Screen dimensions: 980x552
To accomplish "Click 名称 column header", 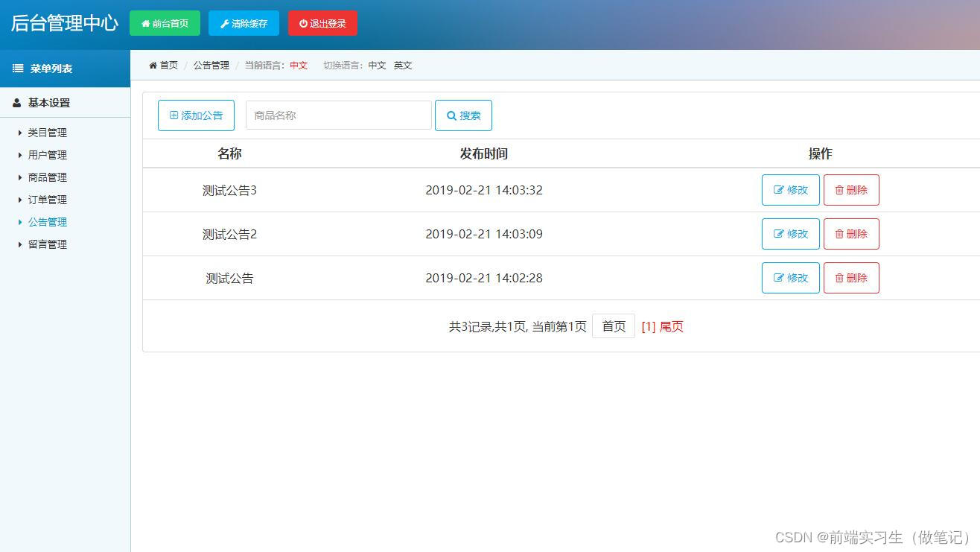I will [229, 153].
